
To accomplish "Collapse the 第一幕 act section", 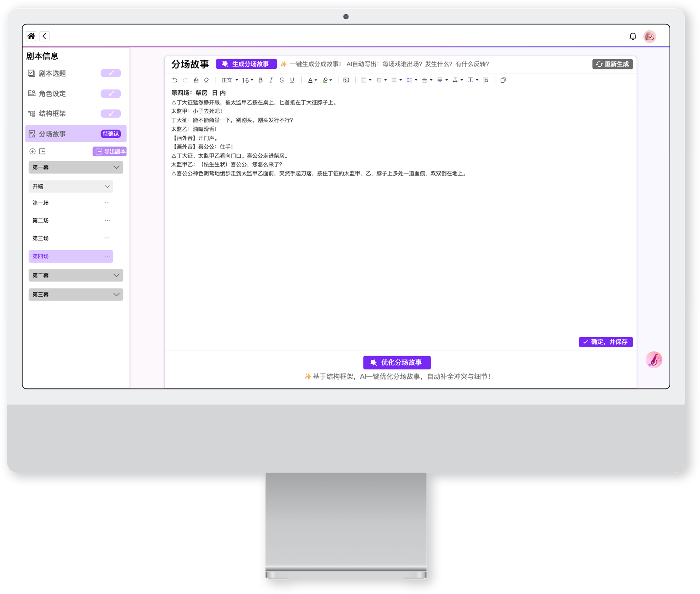I will [76, 167].
